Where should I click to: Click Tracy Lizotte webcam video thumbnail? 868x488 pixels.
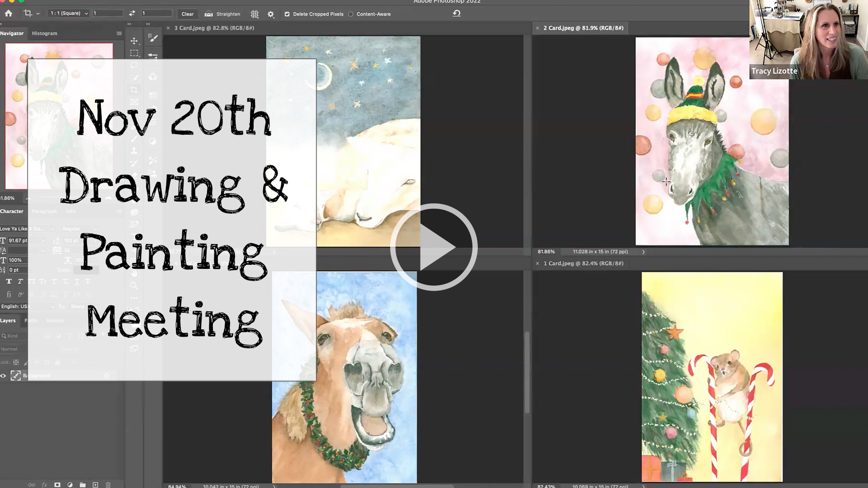808,40
